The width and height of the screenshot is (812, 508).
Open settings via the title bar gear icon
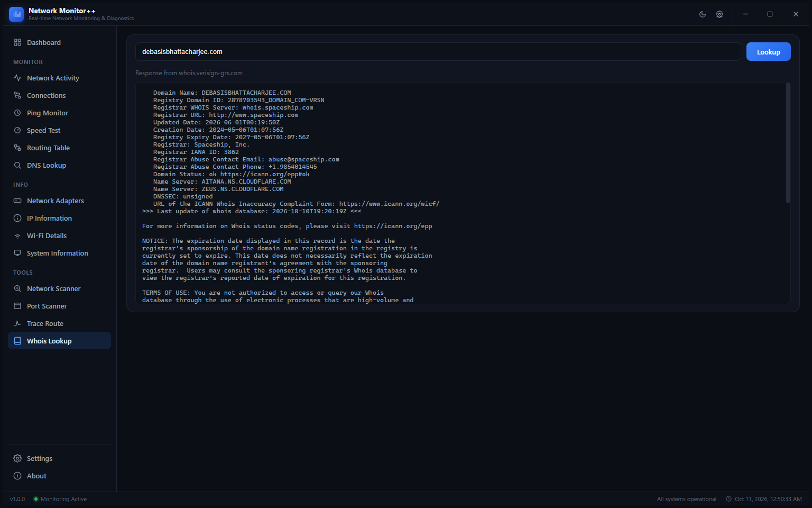click(719, 14)
